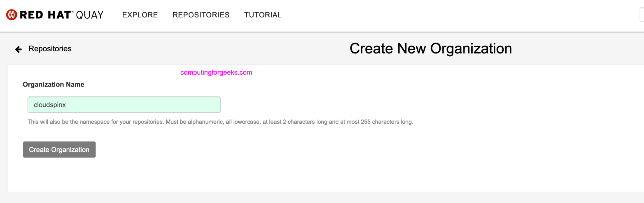This screenshot has width=644, height=203.
Task: Click the gray page background below the form panel
Action: click(314, 198)
